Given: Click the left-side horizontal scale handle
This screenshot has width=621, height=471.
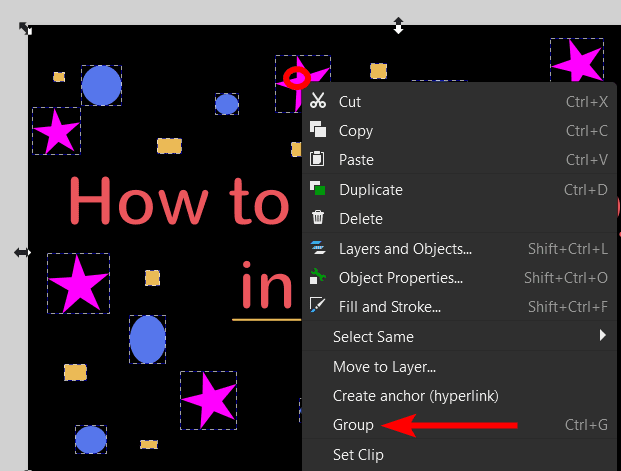Looking at the screenshot, I should click(x=22, y=253).
